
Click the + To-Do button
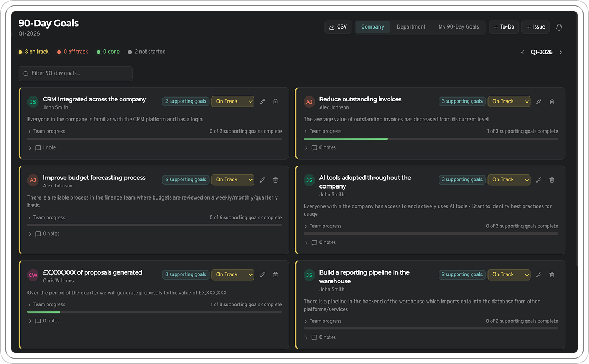[x=503, y=26]
